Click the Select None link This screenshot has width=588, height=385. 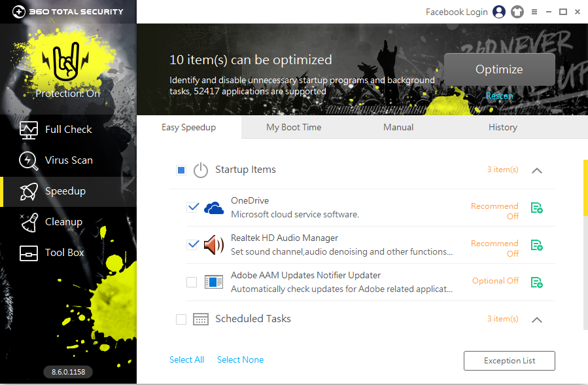click(240, 359)
